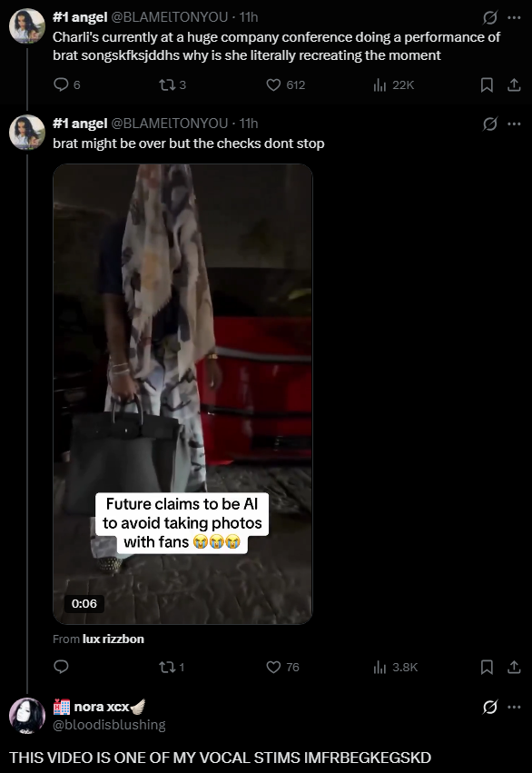Share the Charli conference tweet
The height and width of the screenshot is (773, 532).
coord(514,85)
